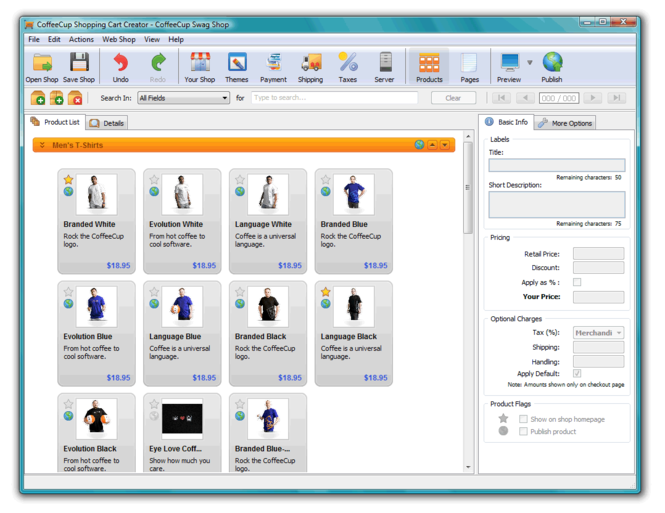Open the Web Shop menu
Viewport: 665px width, 513px height.
click(119, 39)
